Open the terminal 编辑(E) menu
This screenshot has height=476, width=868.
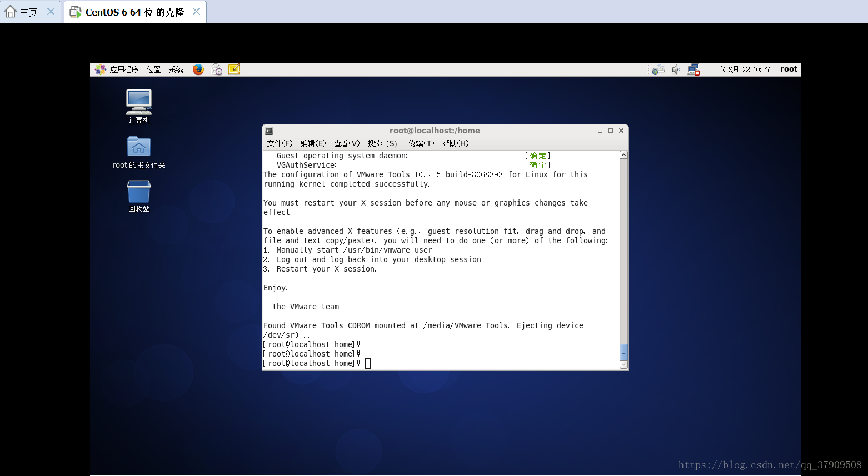[313, 143]
